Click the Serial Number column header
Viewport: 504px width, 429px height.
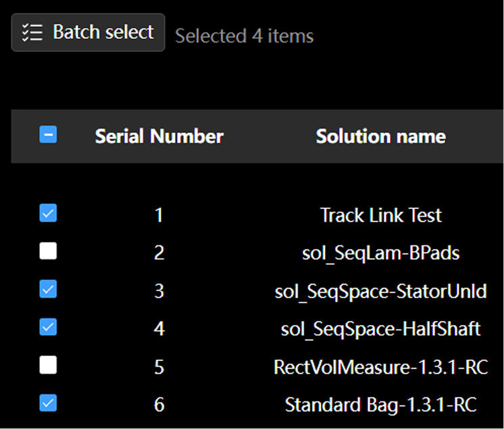click(159, 136)
